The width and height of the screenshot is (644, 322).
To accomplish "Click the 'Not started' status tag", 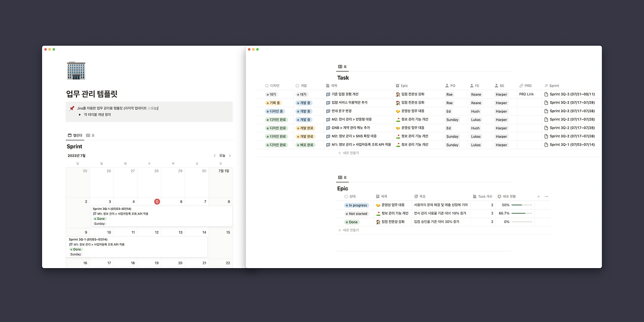I will (357, 214).
